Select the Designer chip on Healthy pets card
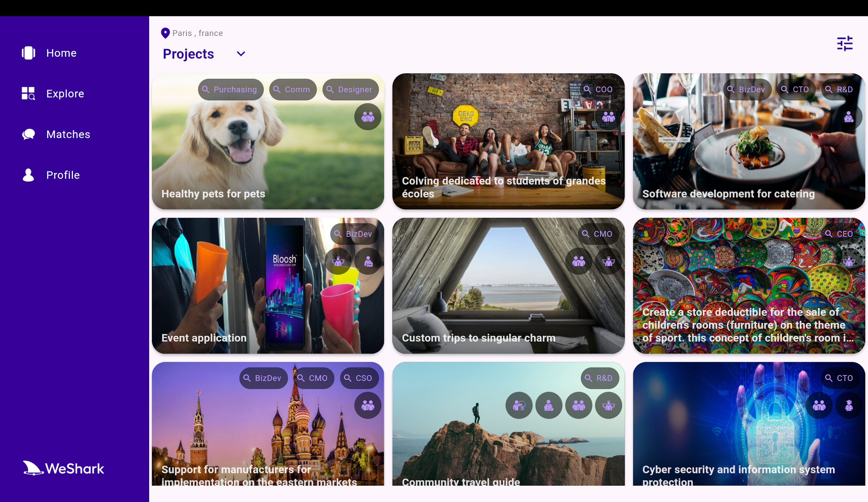This screenshot has width=868, height=502. 350,90
